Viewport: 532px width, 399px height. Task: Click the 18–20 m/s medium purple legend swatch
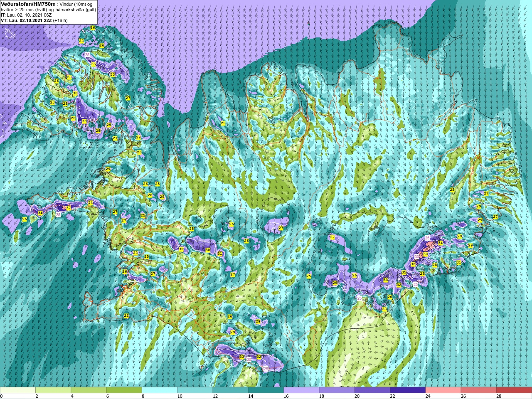click(x=337, y=390)
